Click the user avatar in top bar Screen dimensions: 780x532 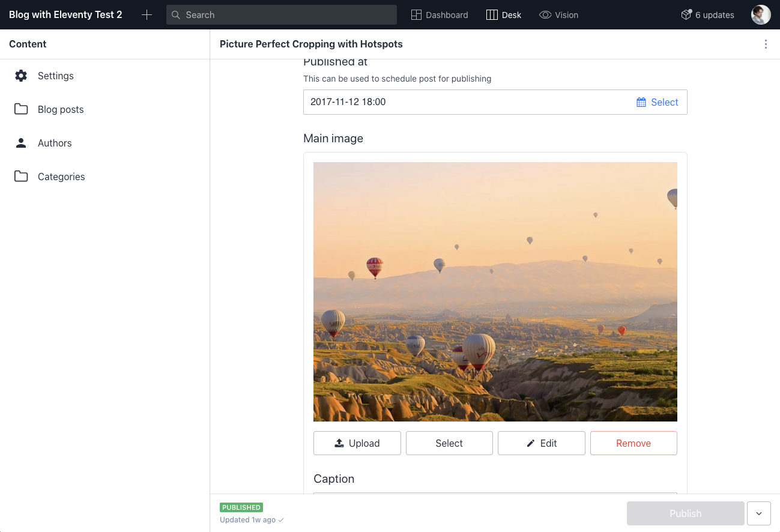pyautogui.click(x=760, y=14)
